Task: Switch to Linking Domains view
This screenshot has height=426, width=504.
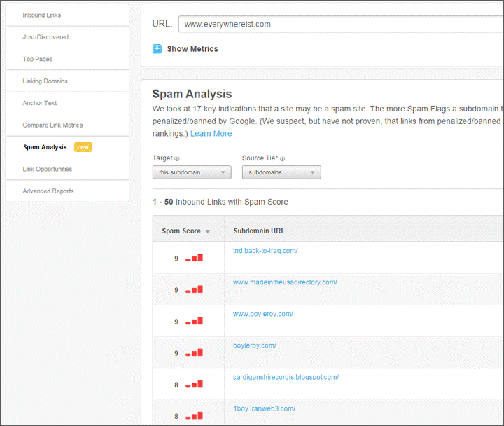Action: (x=45, y=81)
